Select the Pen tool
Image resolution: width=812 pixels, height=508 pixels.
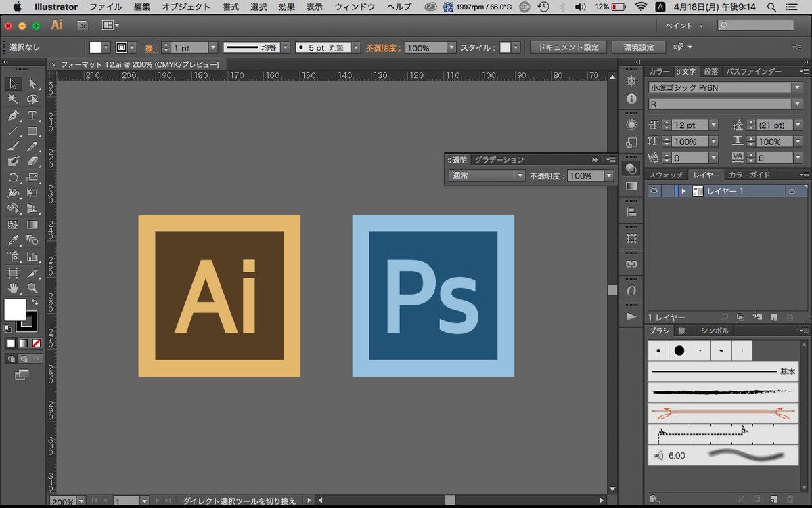point(13,116)
